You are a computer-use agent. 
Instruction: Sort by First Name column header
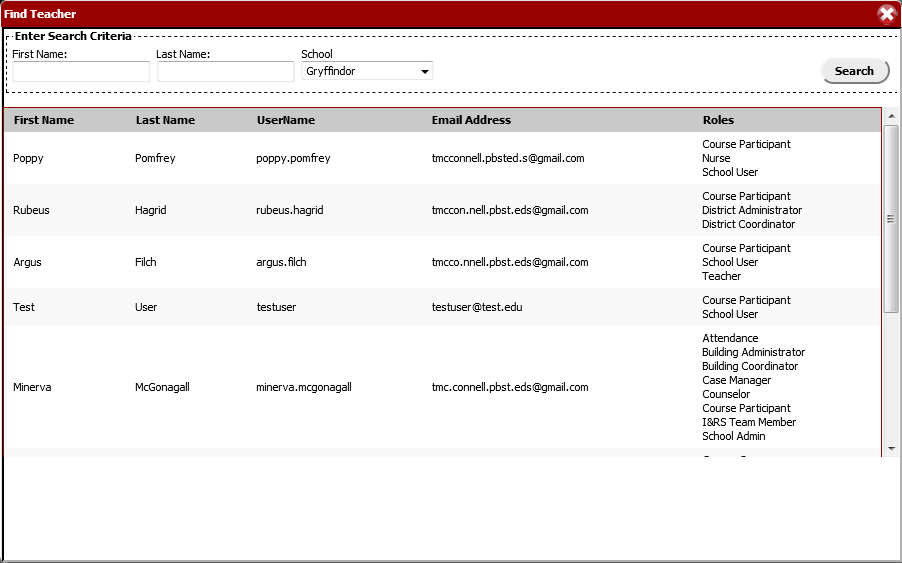pyautogui.click(x=44, y=120)
